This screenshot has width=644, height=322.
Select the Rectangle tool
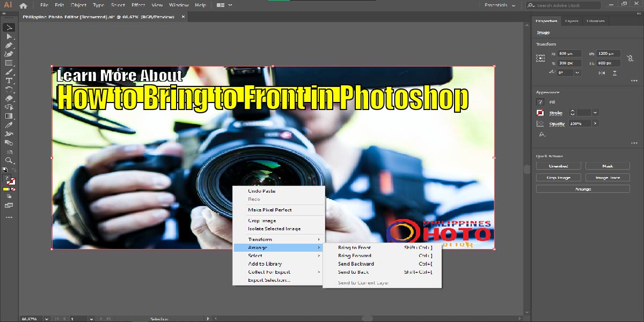point(9,62)
